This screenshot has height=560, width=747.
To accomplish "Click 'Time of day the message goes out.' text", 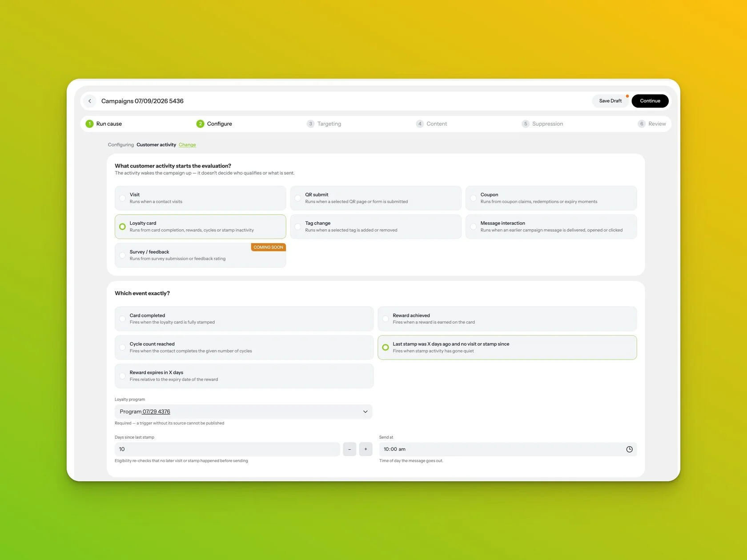I will click(x=411, y=461).
